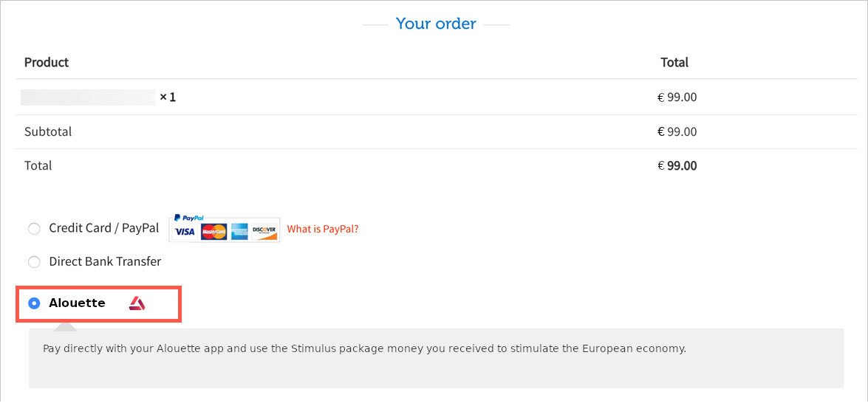Click the Total column header
868x406 pixels.
(x=674, y=62)
